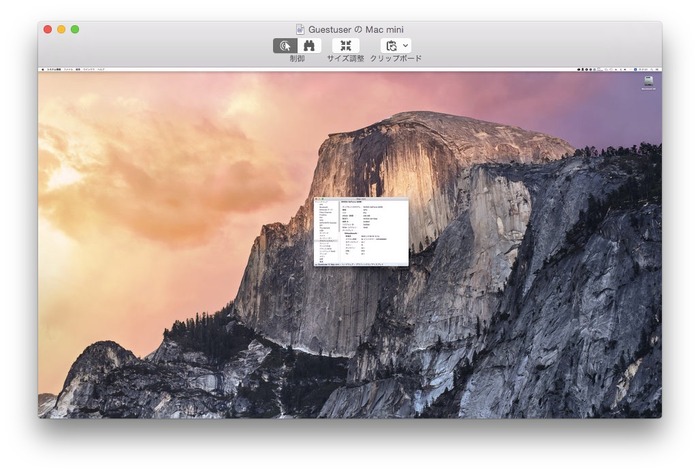Switch to Observe mode (binoculars icon)

(309, 46)
